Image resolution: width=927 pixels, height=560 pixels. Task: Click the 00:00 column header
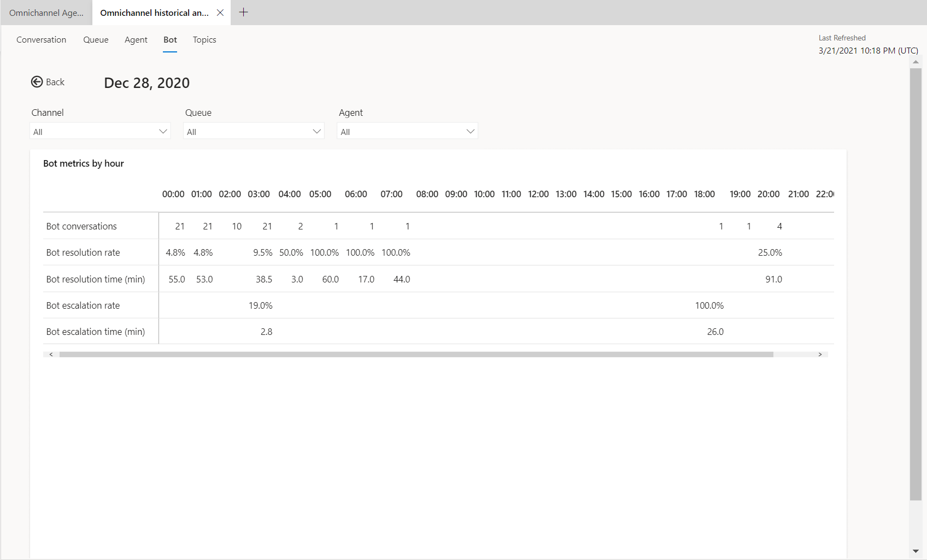(x=173, y=194)
